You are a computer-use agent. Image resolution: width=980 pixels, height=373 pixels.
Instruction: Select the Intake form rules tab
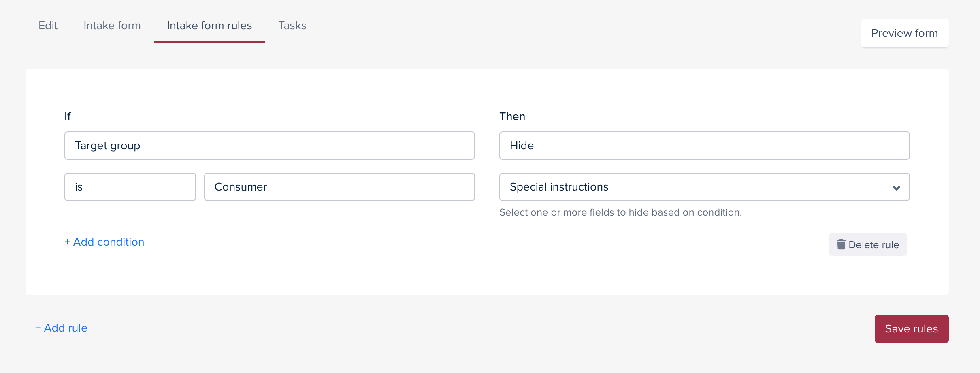(x=209, y=25)
